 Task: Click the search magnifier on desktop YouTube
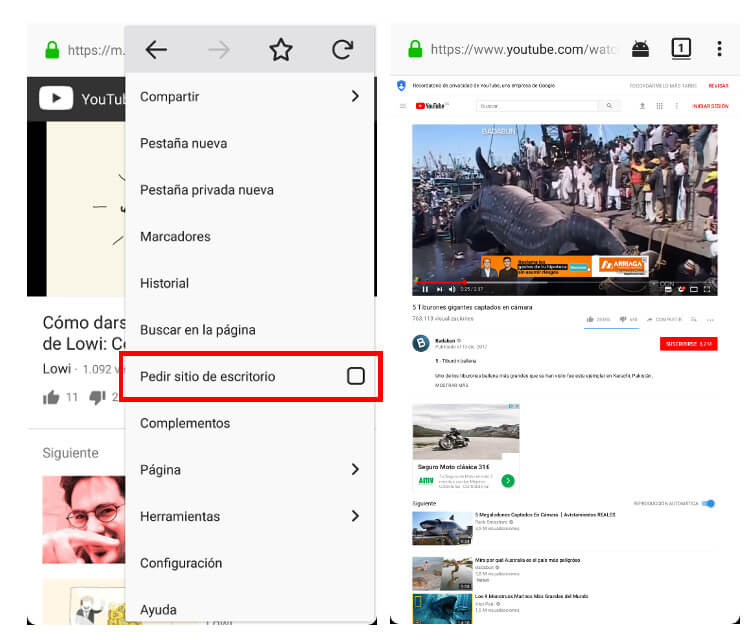(x=609, y=106)
